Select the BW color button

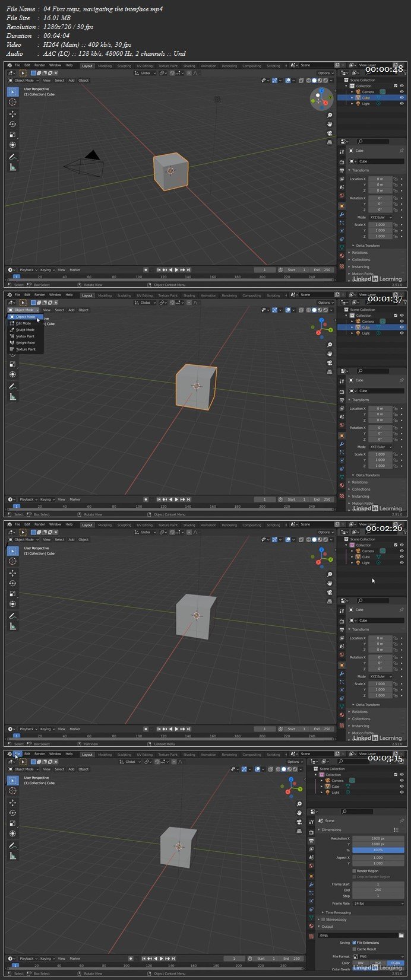tap(360, 963)
